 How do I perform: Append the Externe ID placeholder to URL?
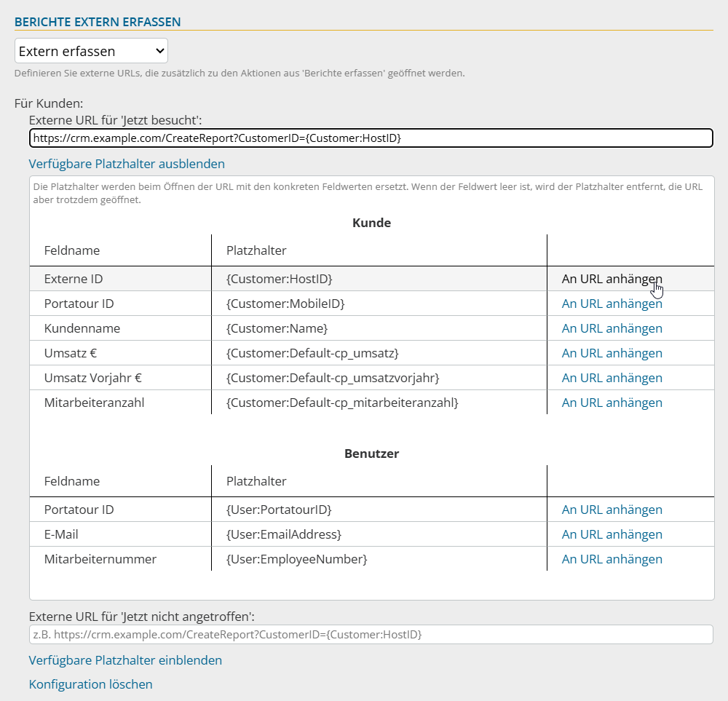pyautogui.click(x=612, y=279)
